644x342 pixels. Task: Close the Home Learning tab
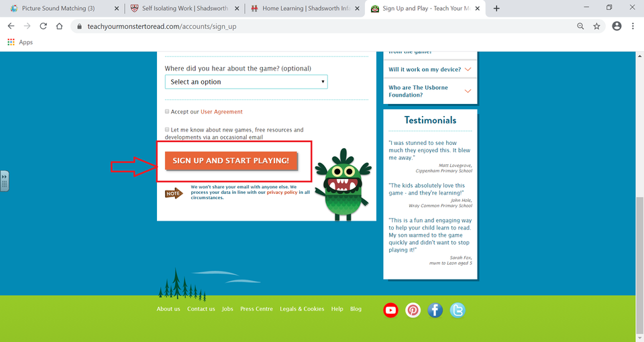pos(357,8)
